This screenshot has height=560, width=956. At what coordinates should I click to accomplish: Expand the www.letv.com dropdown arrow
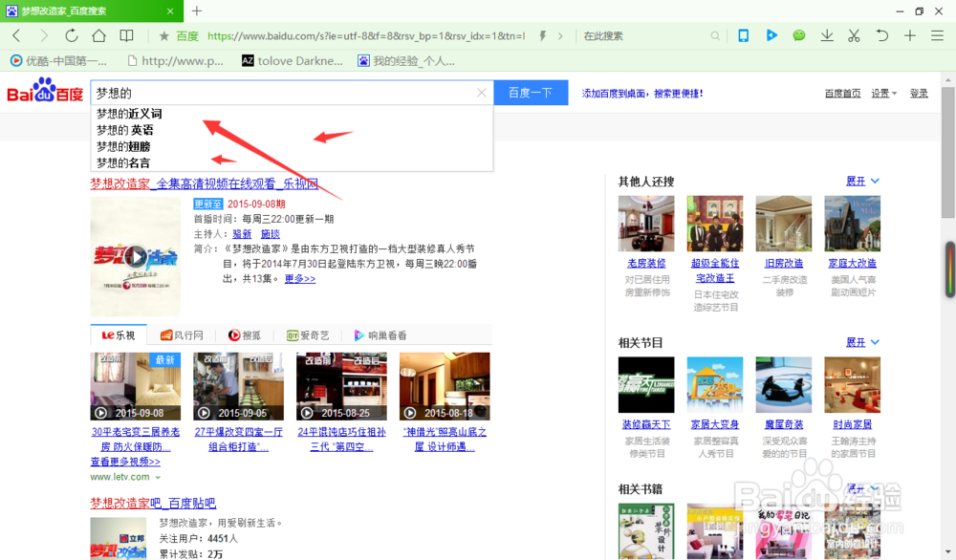point(158,478)
